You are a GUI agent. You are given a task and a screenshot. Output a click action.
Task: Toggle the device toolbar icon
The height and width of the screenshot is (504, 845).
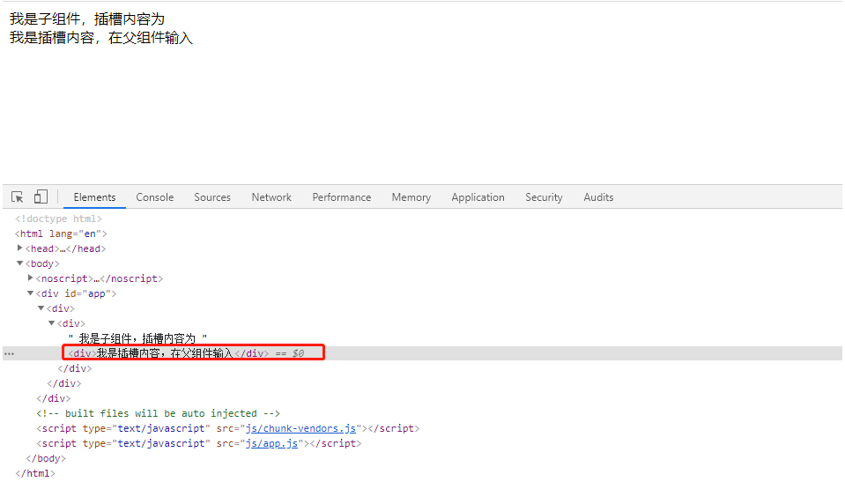(x=41, y=196)
